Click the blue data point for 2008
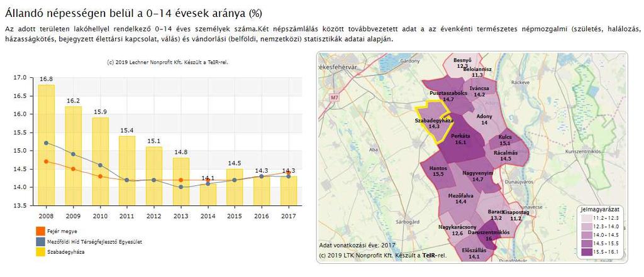The width and height of the screenshot is (644, 277). coord(46,143)
